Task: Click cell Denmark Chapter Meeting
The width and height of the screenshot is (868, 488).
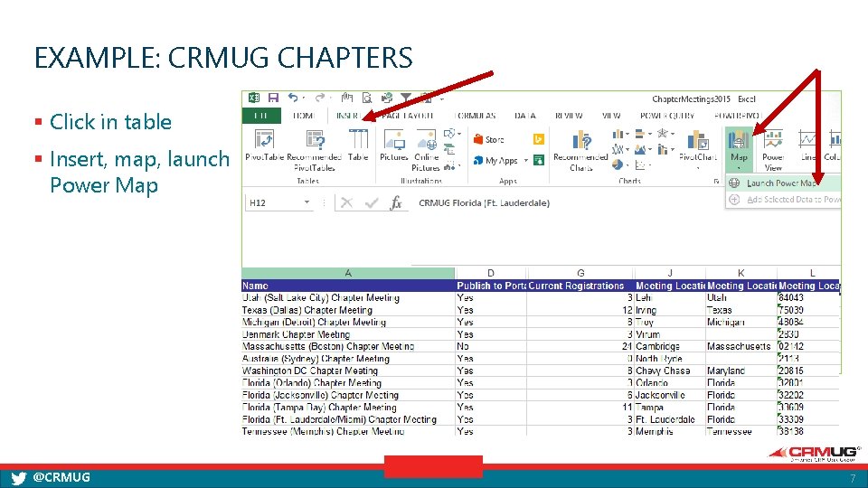Action: pyautogui.click(x=348, y=334)
